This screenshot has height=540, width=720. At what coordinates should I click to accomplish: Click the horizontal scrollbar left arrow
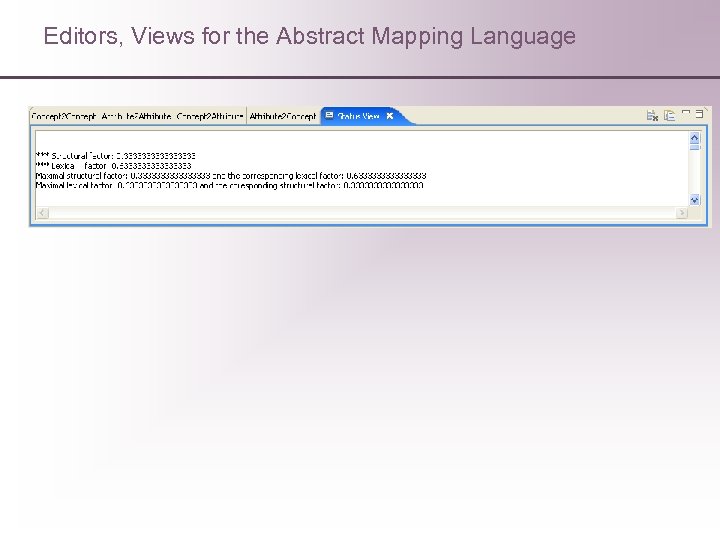coord(43,213)
